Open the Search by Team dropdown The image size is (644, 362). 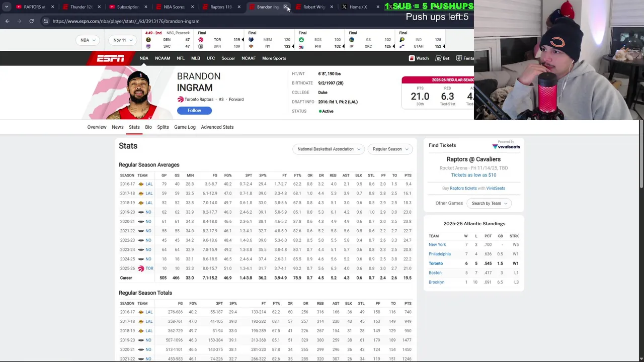pyautogui.click(x=489, y=204)
